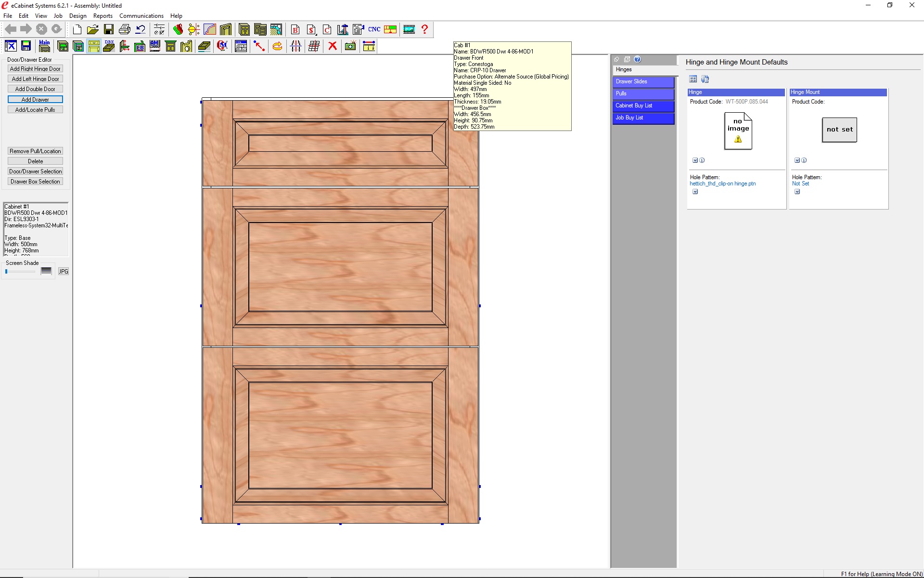Open hettich hole pattern dropdown arrow
This screenshot has height=578, width=924.
pyautogui.click(x=695, y=192)
